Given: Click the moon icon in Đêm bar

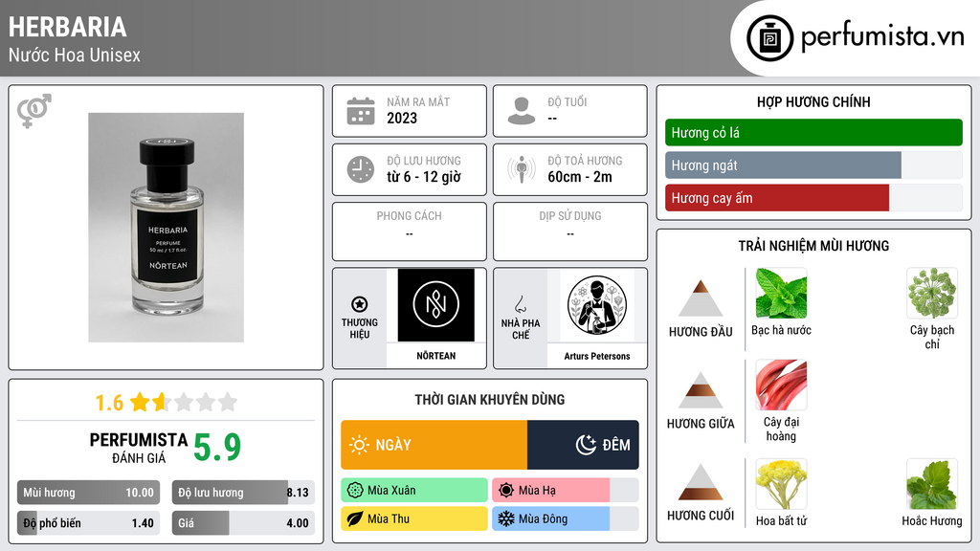Looking at the screenshot, I should (586, 445).
